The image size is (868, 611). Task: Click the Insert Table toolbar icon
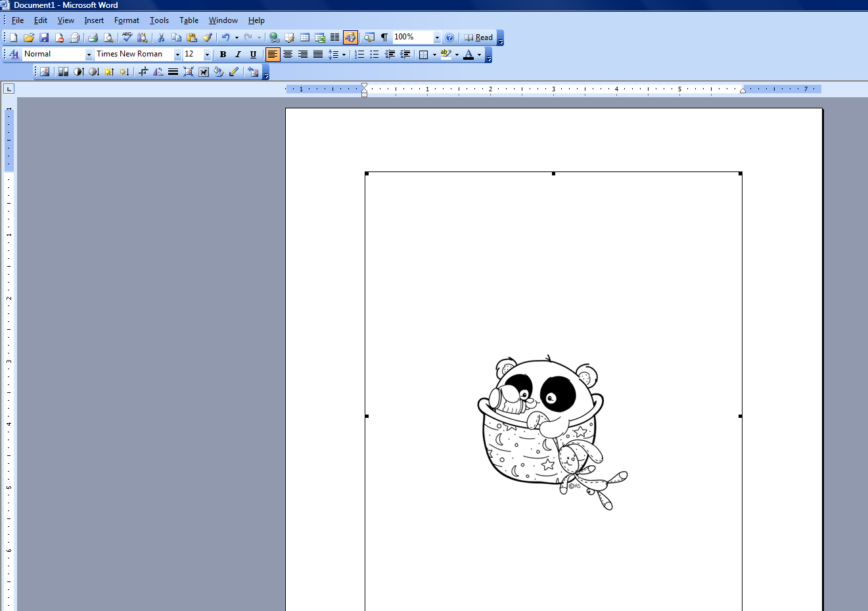304,37
